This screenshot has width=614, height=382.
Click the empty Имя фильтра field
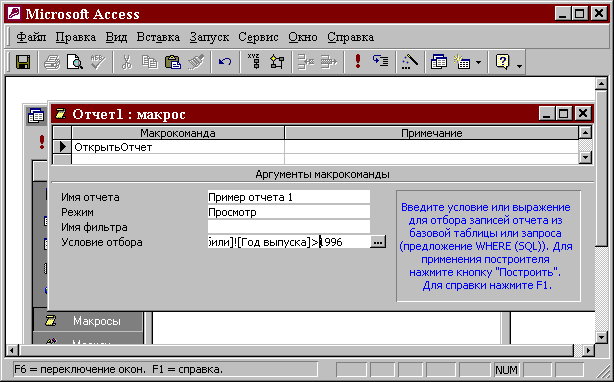[x=289, y=227]
